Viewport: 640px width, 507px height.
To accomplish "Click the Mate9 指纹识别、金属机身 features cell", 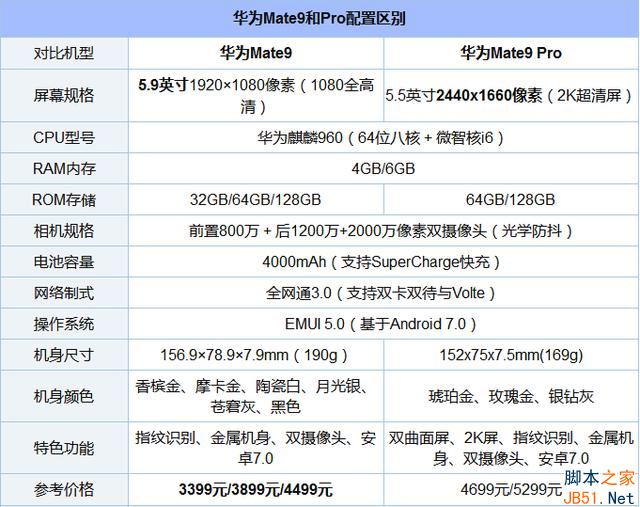I will point(256,448).
